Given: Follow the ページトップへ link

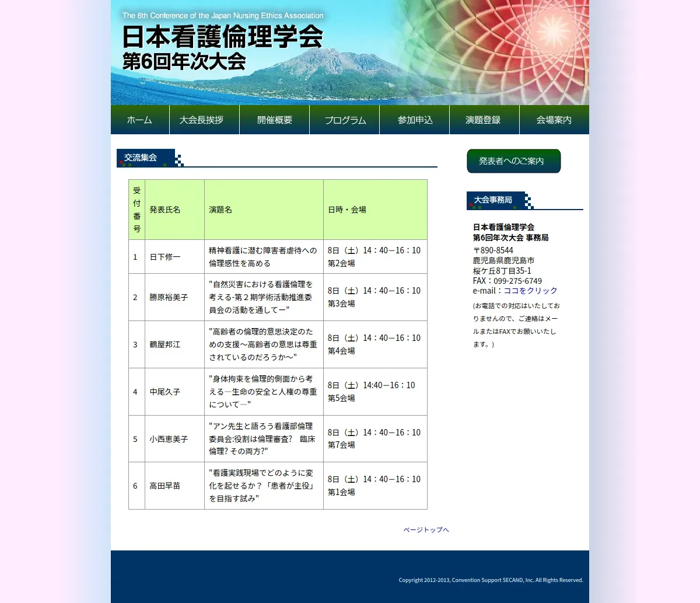Looking at the screenshot, I should pos(426,530).
